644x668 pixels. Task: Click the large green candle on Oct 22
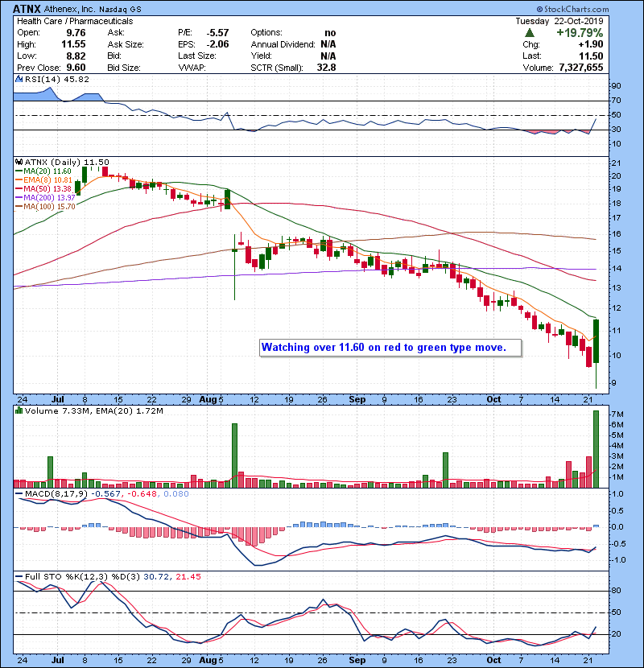tap(596, 341)
